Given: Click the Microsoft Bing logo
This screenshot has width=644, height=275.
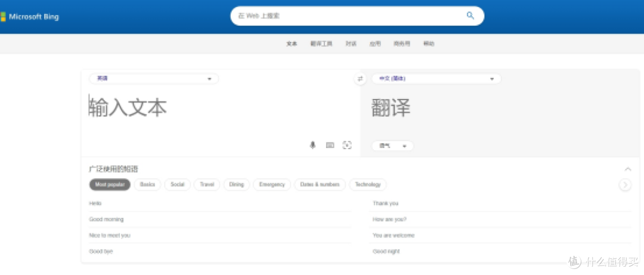Looking at the screenshot, I should pyautogui.click(x=29, y=17).
